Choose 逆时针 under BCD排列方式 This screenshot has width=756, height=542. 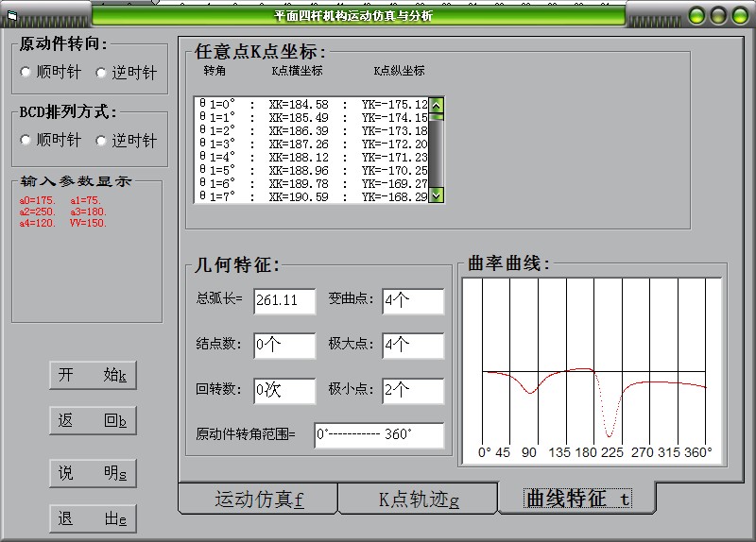tap(102, 141)
